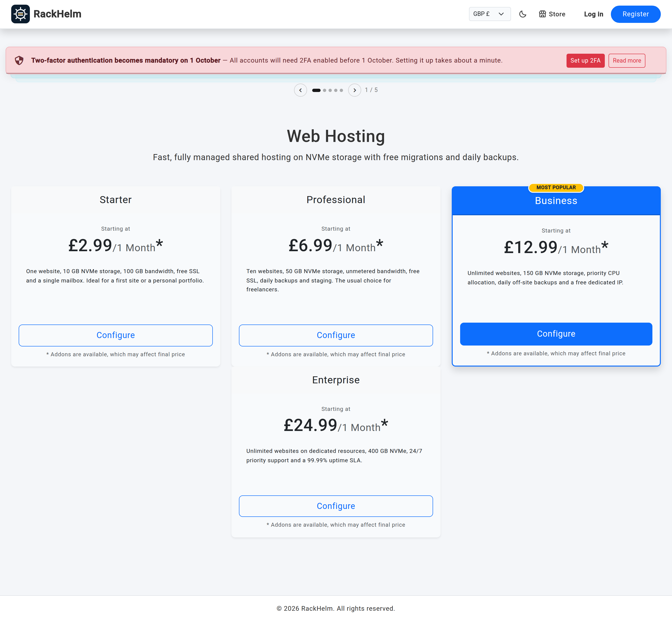This screenshot has height=621, width=672.
Task: Click the MOST POPULAR badge
Action: 556,187
